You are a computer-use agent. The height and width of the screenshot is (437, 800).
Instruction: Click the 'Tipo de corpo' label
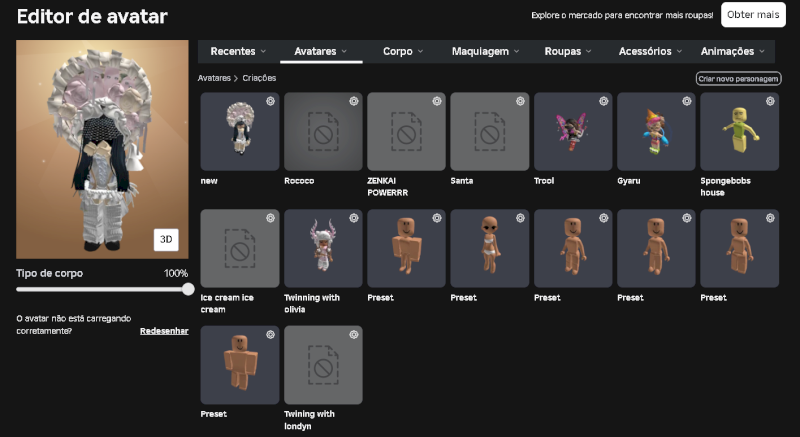point(49,273)
